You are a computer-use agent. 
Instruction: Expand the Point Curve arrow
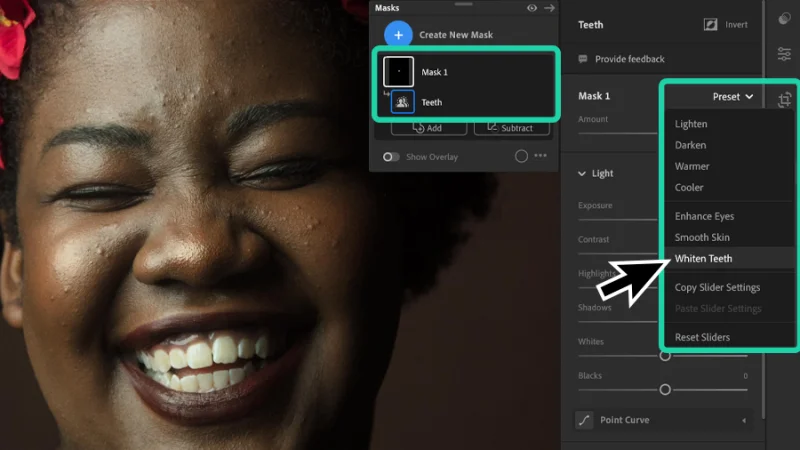point(744,420)
